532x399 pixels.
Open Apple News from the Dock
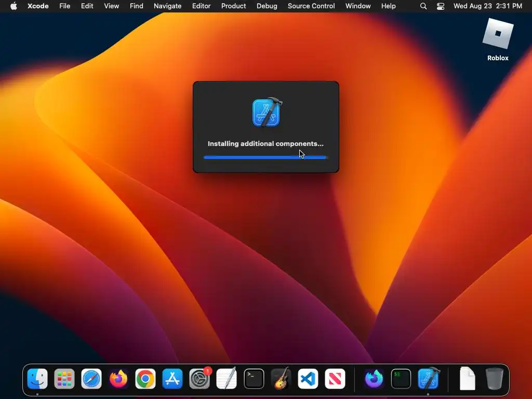[335, 378]
